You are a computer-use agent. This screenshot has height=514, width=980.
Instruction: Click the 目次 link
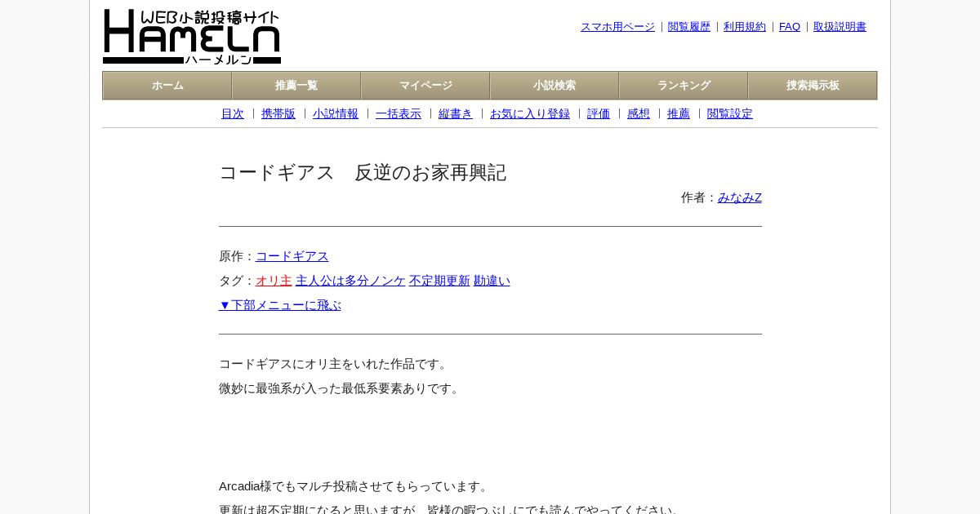pyautogui.click(x=233, y=114)
